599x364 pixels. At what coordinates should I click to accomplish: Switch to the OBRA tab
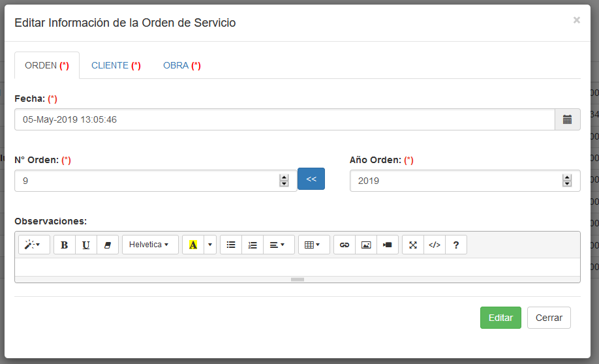[181, 65]
